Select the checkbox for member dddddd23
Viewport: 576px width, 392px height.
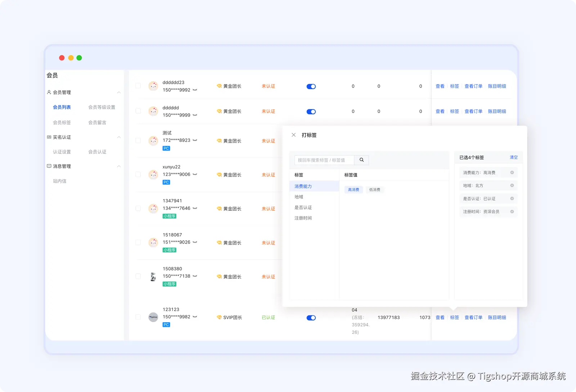coord(138,86)
